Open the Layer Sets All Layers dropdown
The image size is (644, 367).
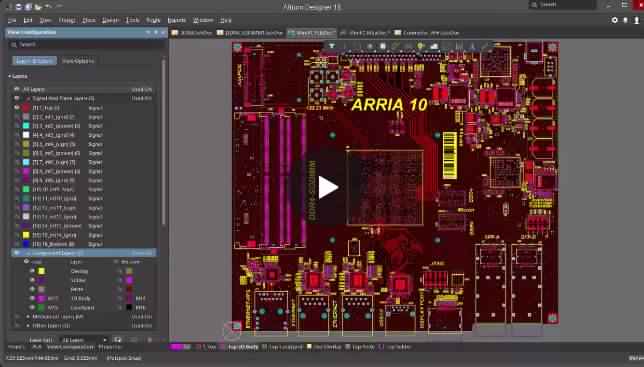coord(85,340)
